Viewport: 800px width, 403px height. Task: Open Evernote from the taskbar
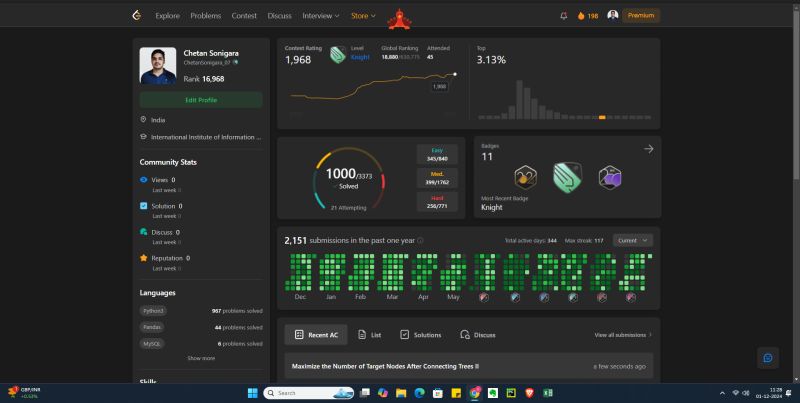[x=493, y=393]
